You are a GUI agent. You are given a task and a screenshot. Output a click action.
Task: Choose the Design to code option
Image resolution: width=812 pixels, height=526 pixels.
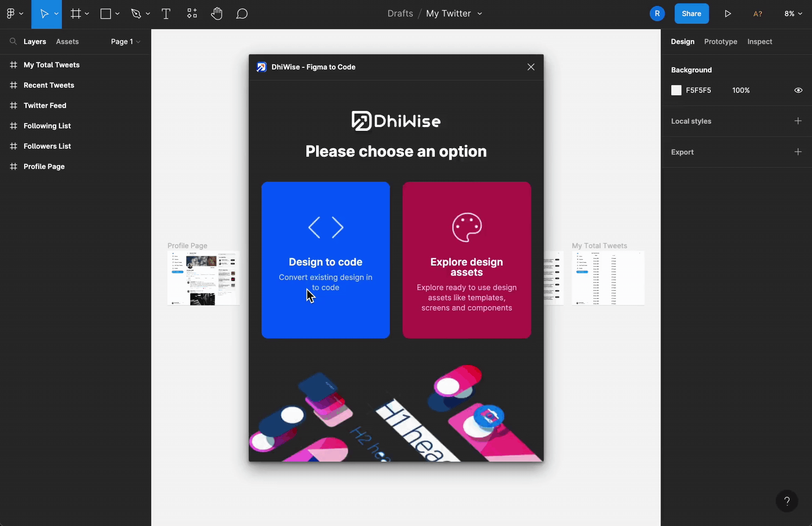[325, 260]
